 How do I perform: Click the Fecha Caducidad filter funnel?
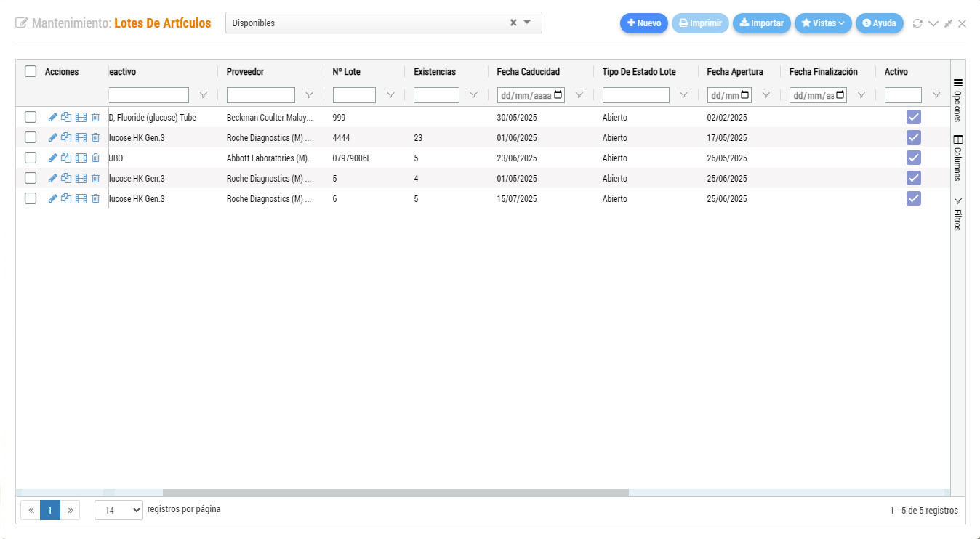[579, 95]
